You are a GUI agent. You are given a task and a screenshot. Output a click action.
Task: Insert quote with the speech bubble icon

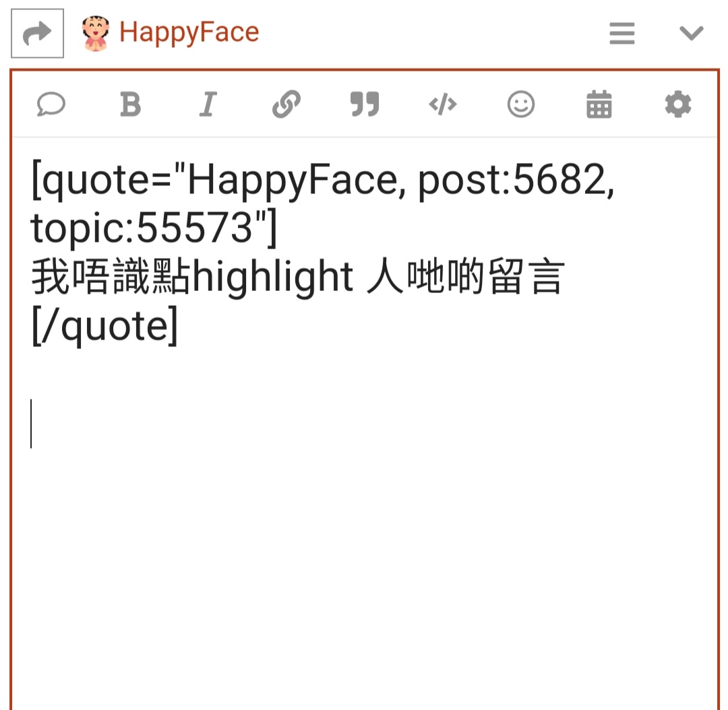[x=51, y=104]
